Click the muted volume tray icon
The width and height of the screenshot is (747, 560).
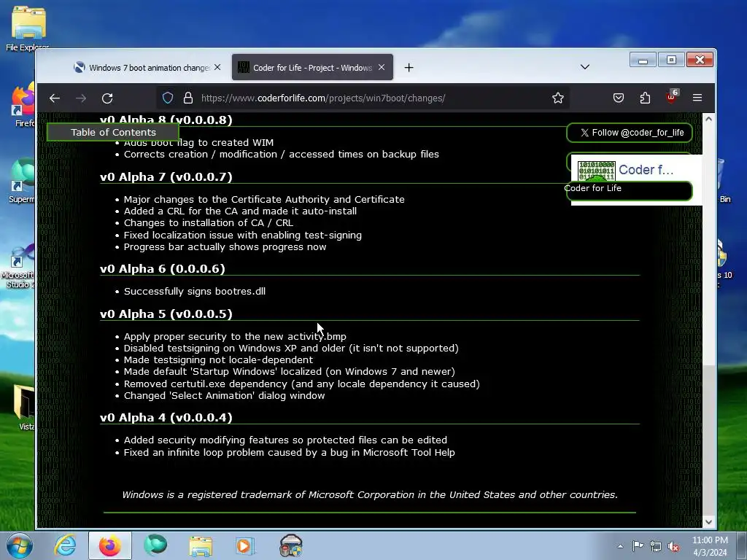pyautogui.click(x=673, y=547)
